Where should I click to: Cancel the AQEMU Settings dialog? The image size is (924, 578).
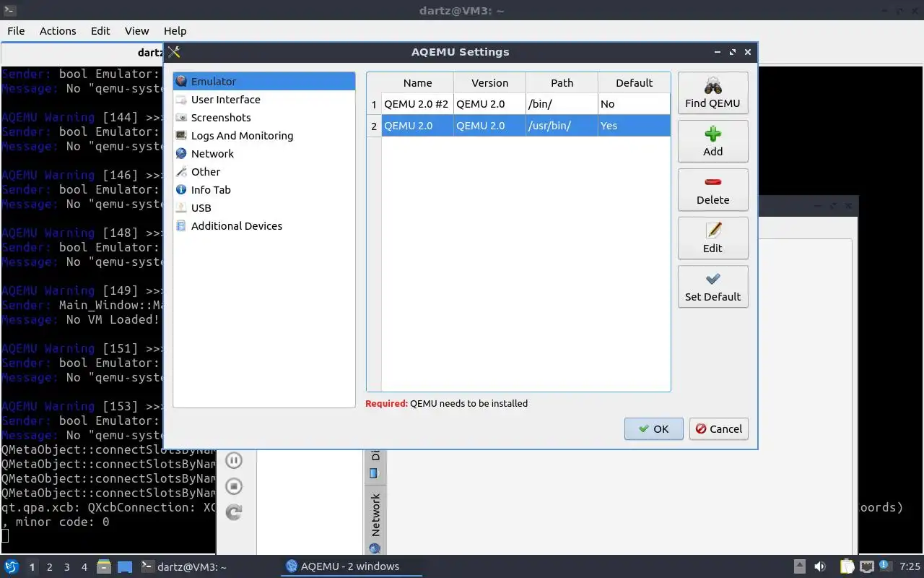tap(718, 428)
